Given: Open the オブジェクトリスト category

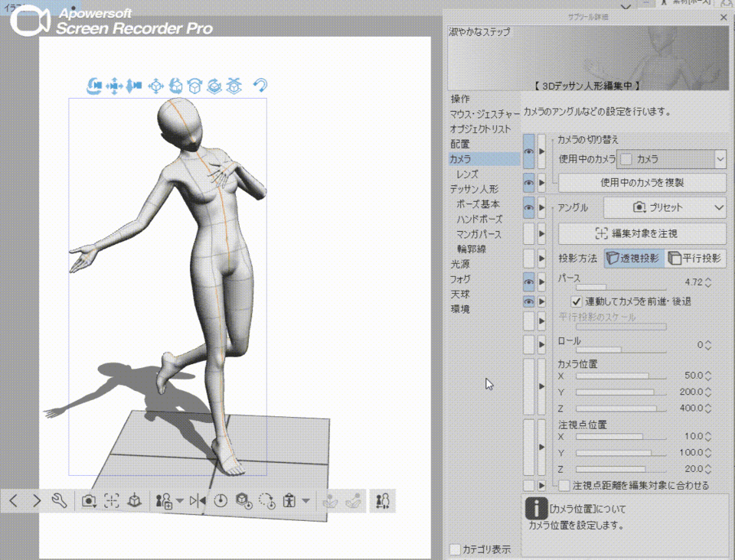Looking at the screenshot, I should [480, 129].
